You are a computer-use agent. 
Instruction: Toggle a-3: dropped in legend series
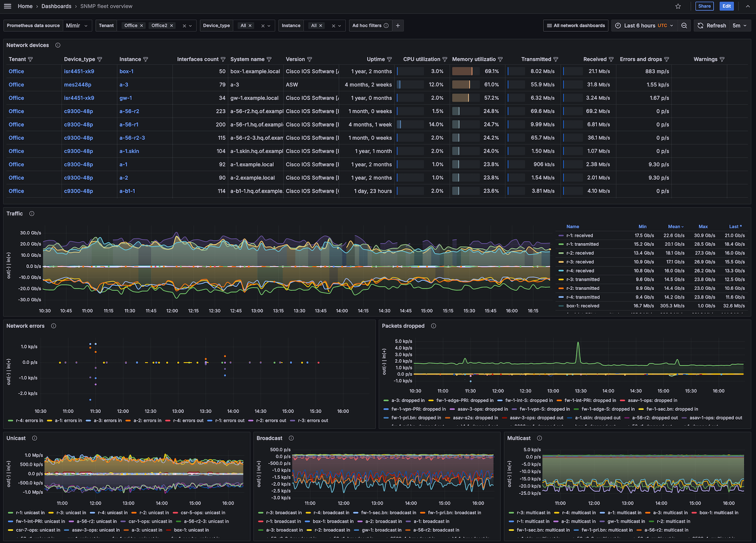click(x=407, y=400)
